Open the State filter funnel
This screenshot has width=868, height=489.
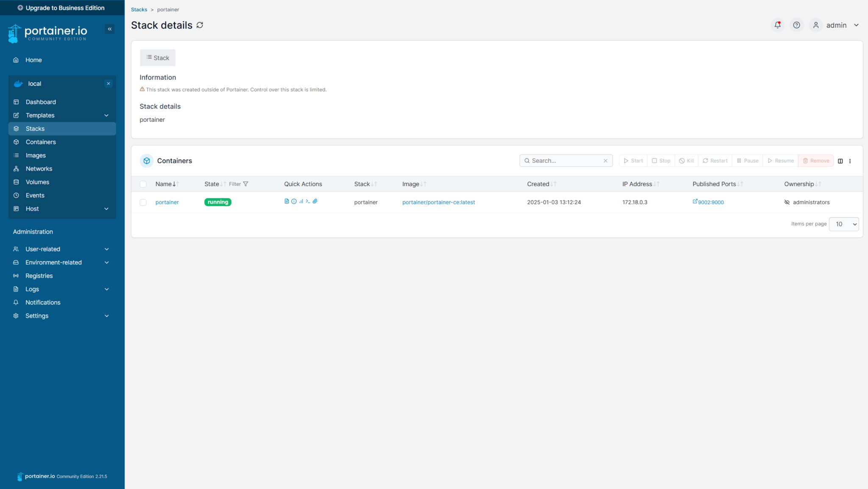[x=245, y=184]
